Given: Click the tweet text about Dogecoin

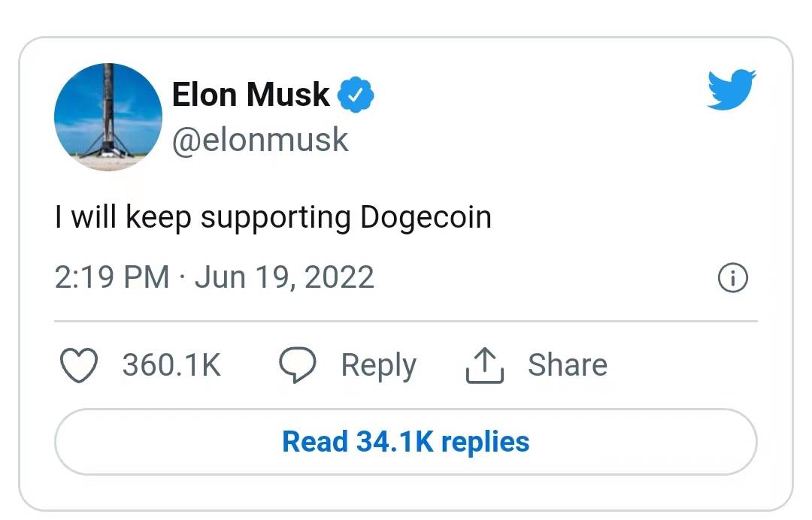Looking at the screenshot, I should click(x=273, y=218).
